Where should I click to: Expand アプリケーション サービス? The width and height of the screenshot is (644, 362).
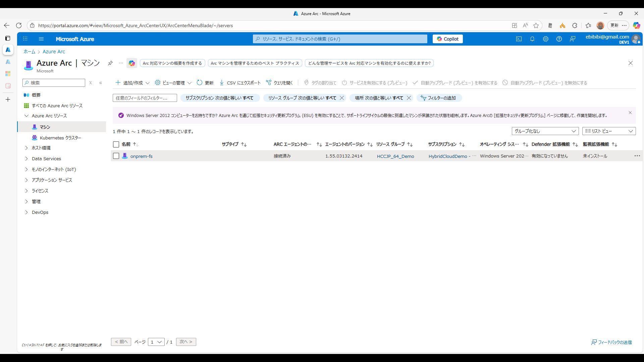[x=26, y=180]
